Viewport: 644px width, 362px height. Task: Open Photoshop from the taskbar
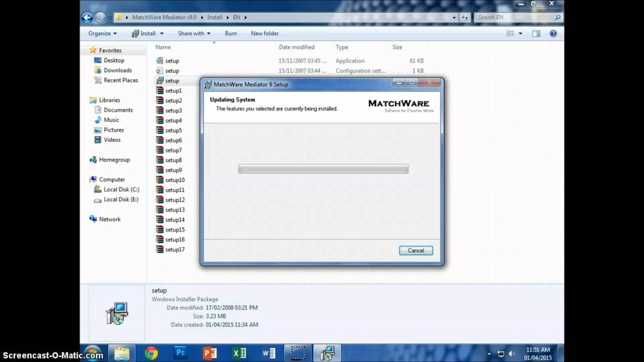[181, 353]
